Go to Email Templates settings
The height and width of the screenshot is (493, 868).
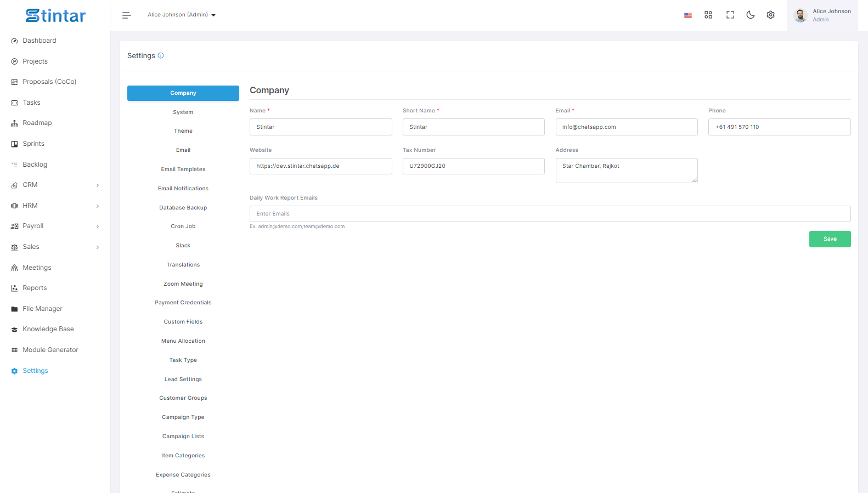(x=183, y=169)
